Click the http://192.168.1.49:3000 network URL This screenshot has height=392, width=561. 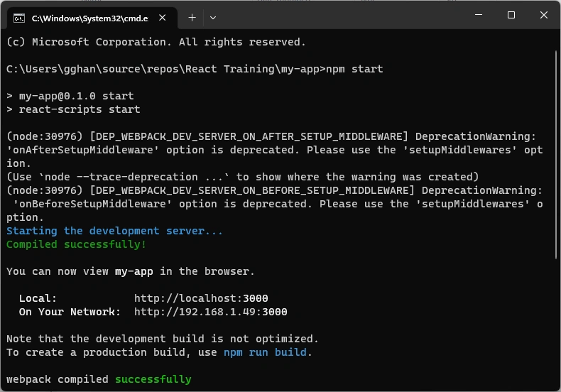tap(211, 312)
